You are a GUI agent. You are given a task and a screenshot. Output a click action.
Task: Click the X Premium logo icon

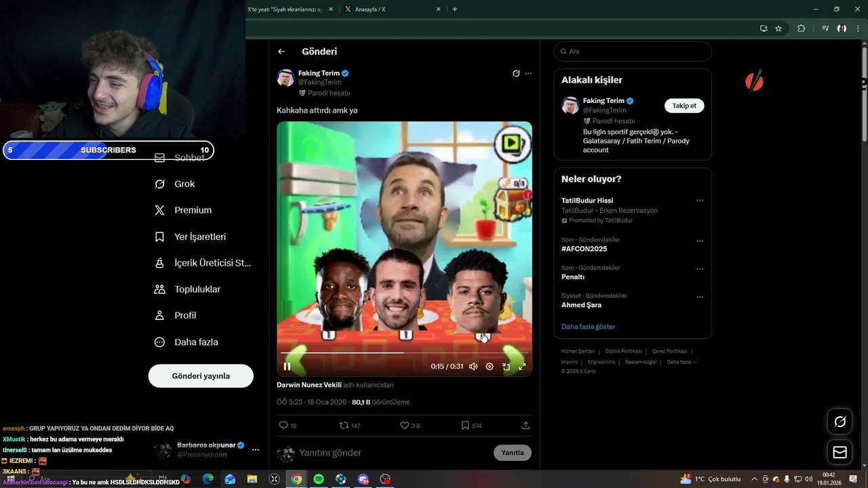[x=160, y=210]
